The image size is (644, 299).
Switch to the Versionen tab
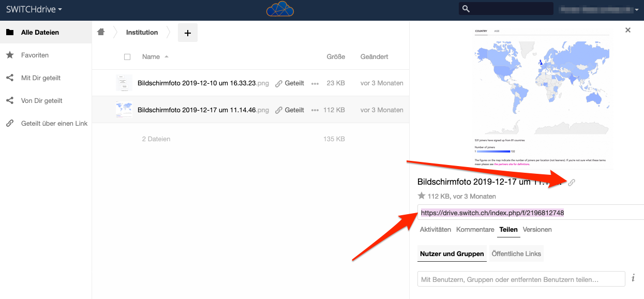pos(537,229)
